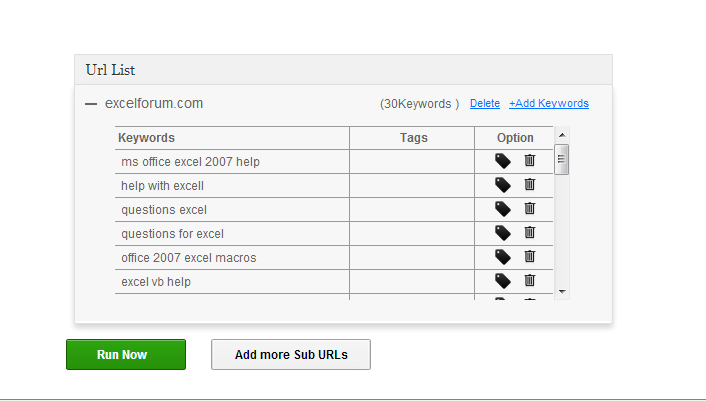Select the 'excel vb help' keyword text
Image resolution: width=706 pixels, height=401 pixels.
coord(156,282)
